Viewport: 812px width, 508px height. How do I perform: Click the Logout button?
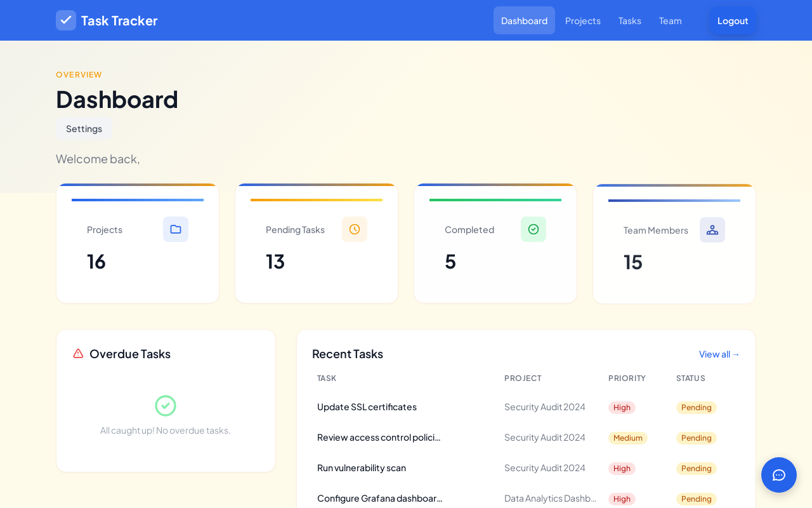point(733,20)
